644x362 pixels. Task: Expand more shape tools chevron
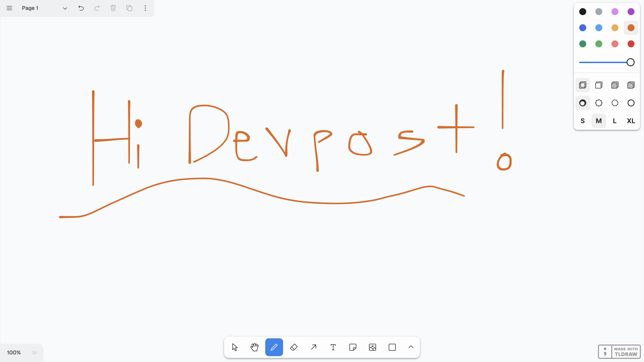tap(411, 347)
